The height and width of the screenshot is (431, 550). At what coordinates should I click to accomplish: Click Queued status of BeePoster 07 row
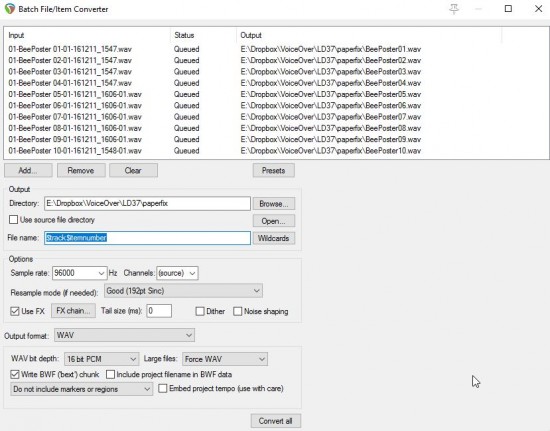187,117
